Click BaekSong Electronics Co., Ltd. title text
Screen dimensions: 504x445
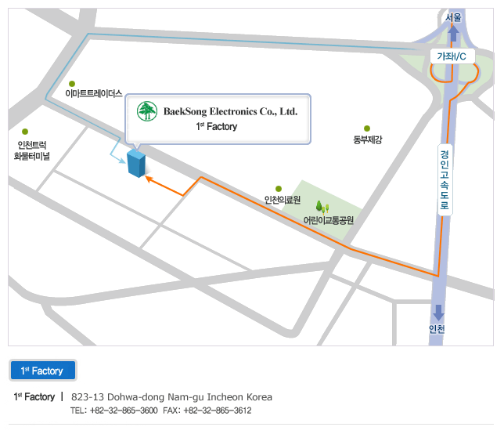[x=230, y=112]
